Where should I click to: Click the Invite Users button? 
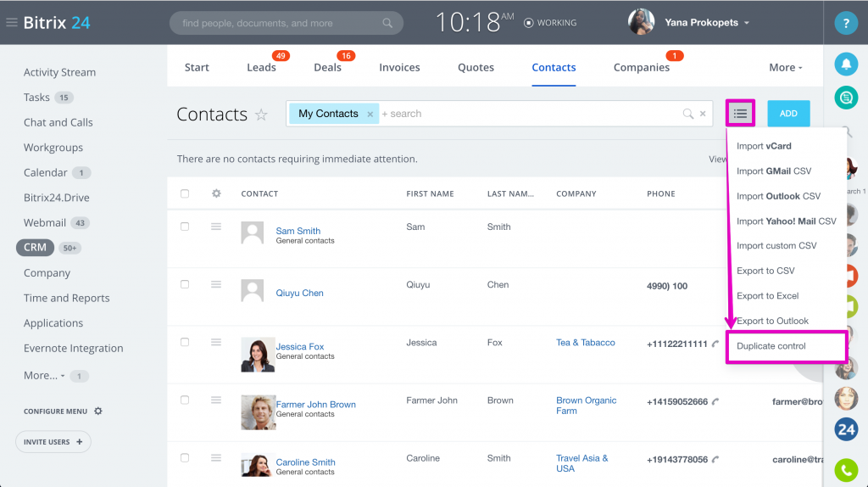pyautogui.click(x=53, y=441)
